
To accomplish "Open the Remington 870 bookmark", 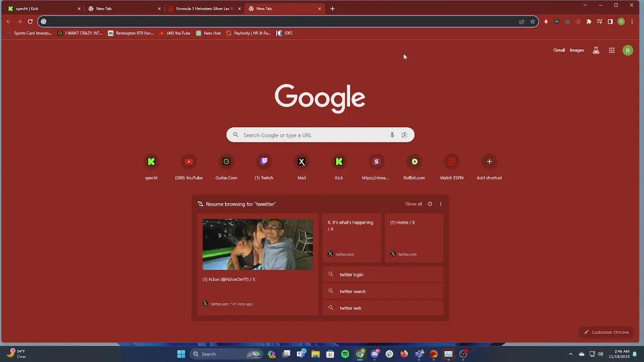I will click(131, 33).
